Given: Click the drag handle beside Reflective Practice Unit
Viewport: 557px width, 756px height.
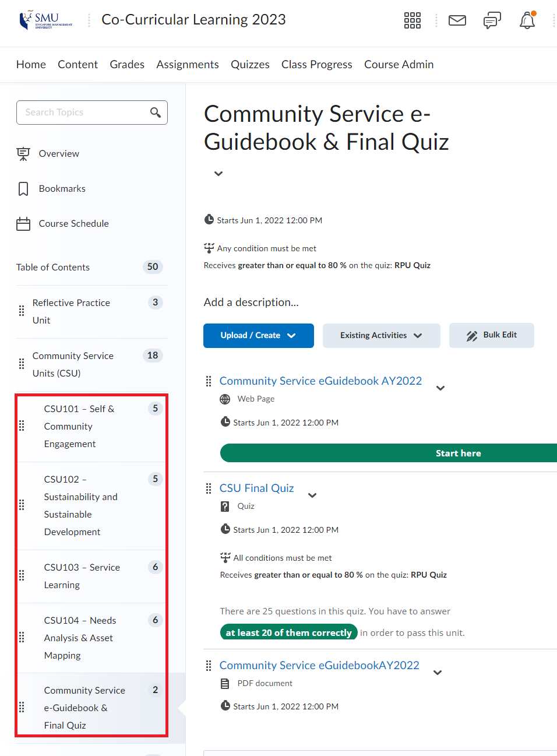Looking at the screenshot, I should coord(22,311).
